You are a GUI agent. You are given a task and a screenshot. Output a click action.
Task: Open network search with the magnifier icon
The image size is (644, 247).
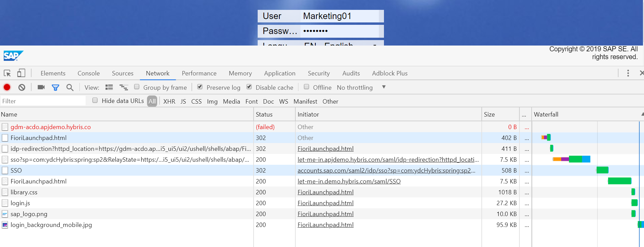70,87
